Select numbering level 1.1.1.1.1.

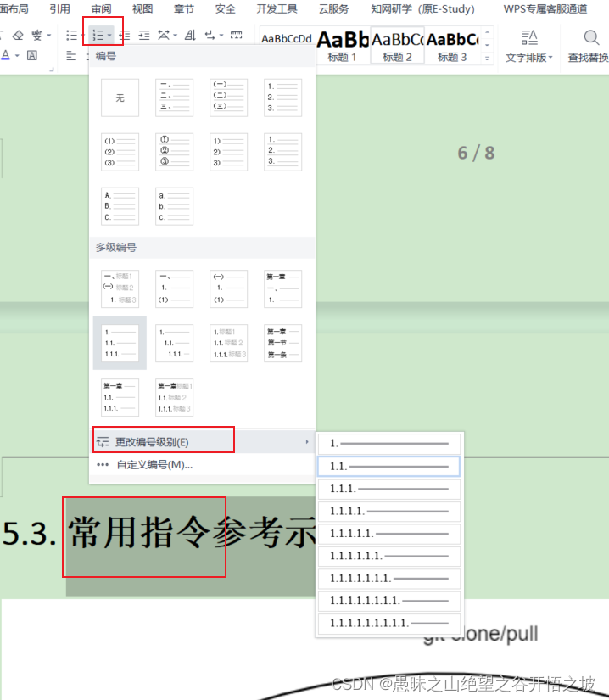point(388,534)
